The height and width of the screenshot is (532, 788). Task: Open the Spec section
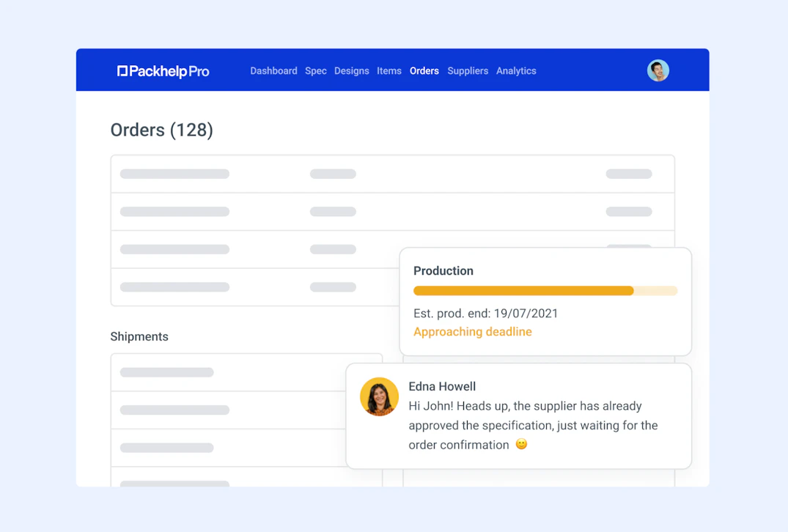click(x=315, y=71)
